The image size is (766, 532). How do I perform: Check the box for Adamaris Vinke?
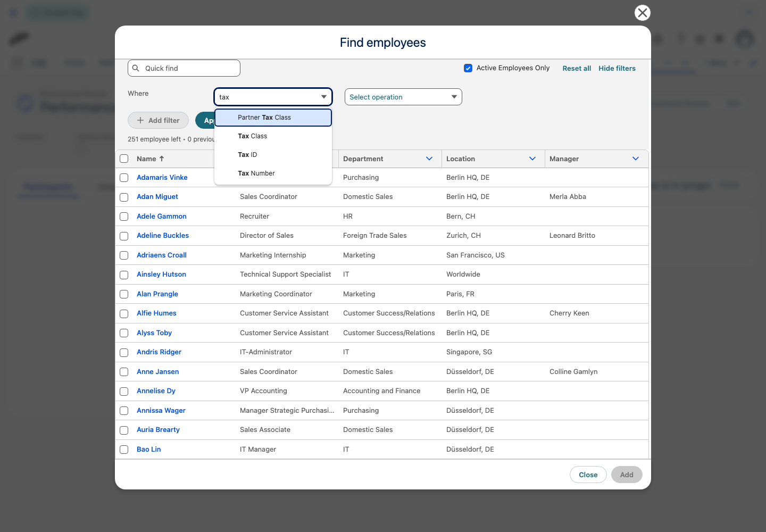pyautogui.click(x=124, y=178)
